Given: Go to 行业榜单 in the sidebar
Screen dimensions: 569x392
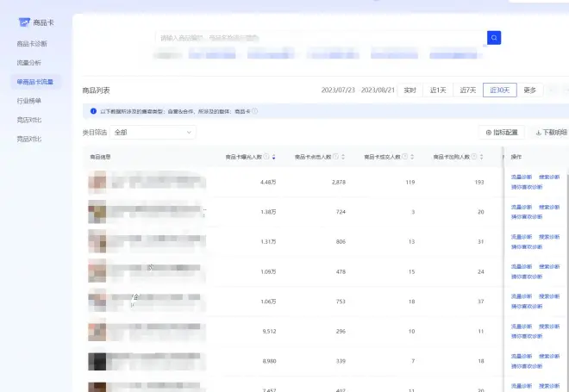Looking at the screenshot, I should click(29, 101).
